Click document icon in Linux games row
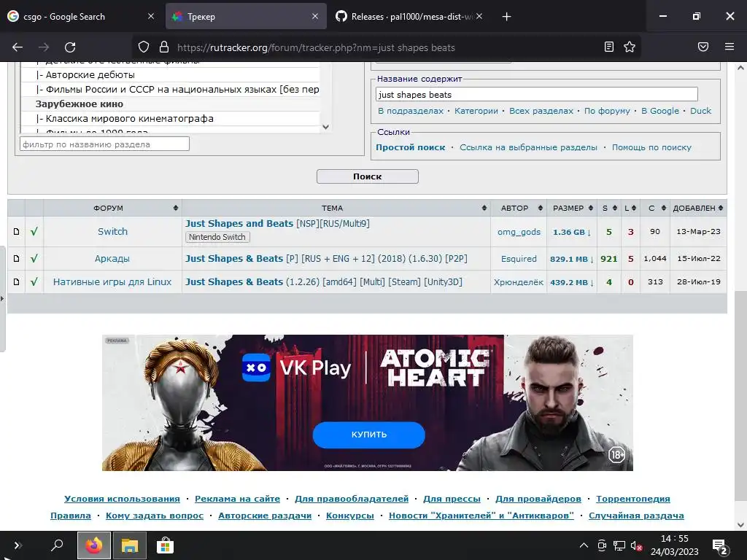 (x=16, y=282)
